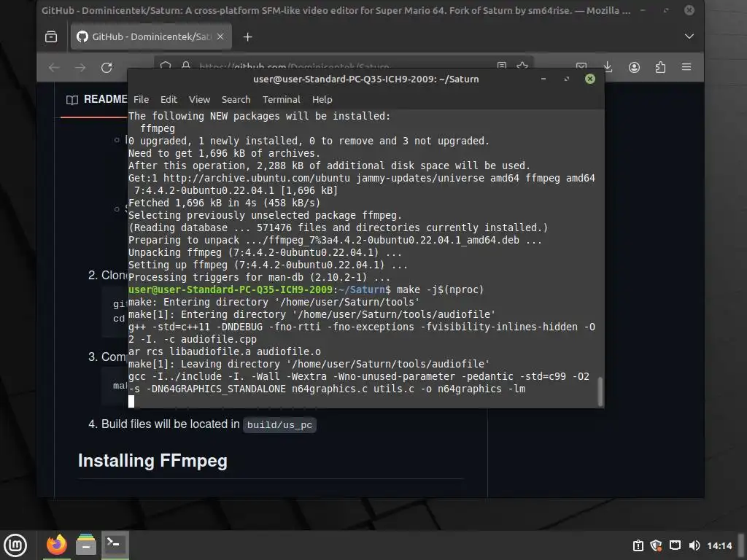The image size is (747, 560).
Task: Close the terminal with green X
Action: point(589,79)
